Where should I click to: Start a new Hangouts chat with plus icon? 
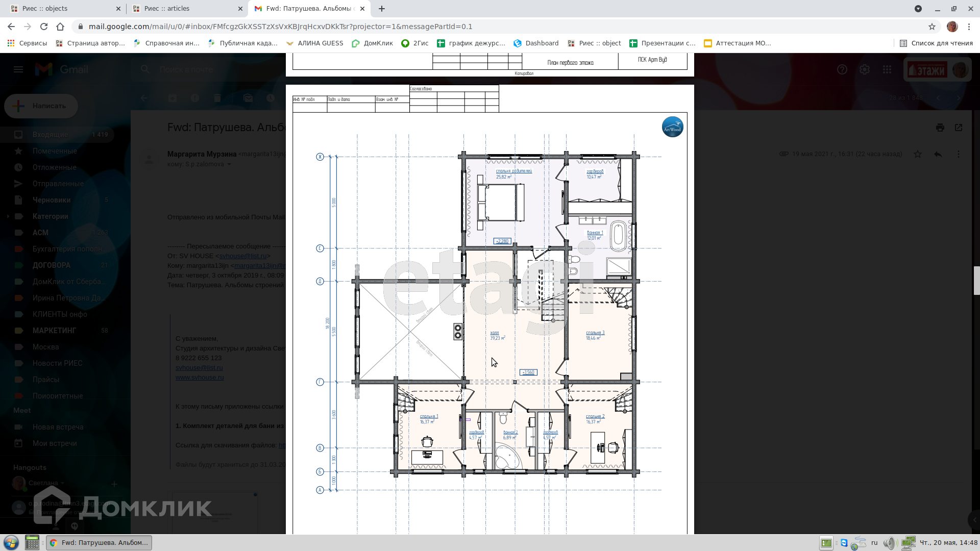(x=114, y=484)
